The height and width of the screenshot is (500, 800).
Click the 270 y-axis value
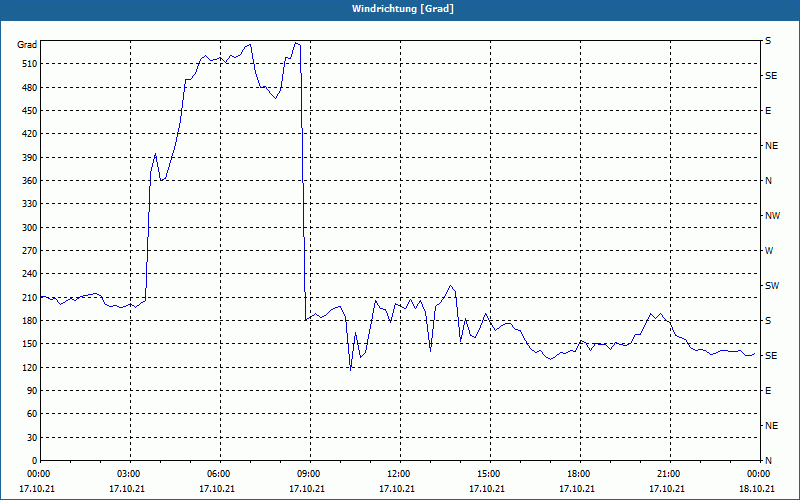point(30,251)
